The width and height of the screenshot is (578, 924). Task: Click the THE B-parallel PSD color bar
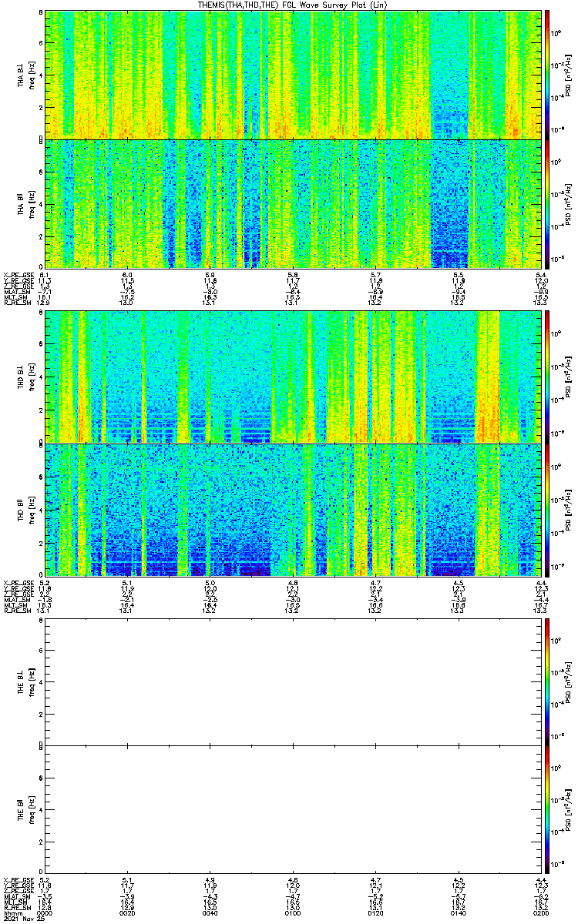[547, 810]
